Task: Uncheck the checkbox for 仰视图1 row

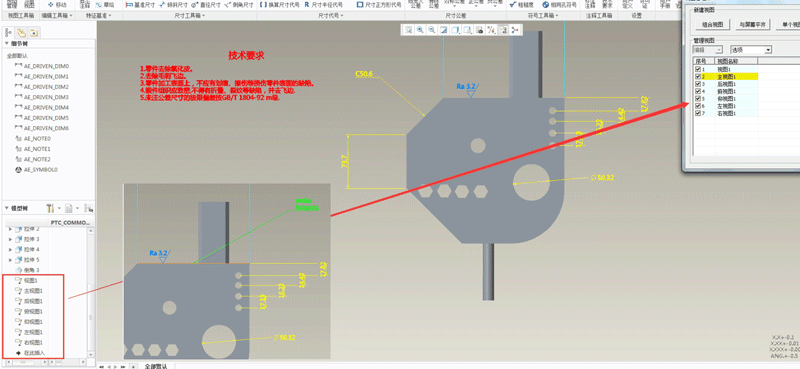Action: pyautogui.click(x=697, y=99)
